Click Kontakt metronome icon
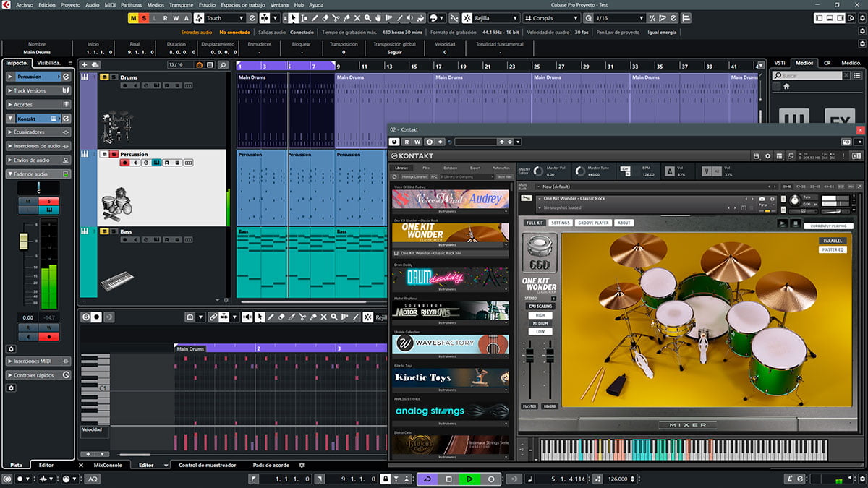The width and height of the screenshot is (868, 488). point(670,171)
